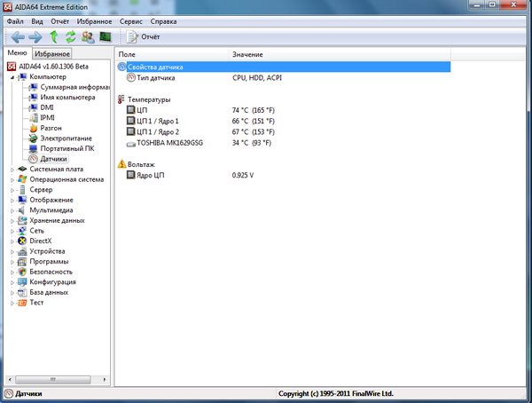Select the DMI tree item
Viewport: 532px width, 403px height.
[x=47, y=107]
